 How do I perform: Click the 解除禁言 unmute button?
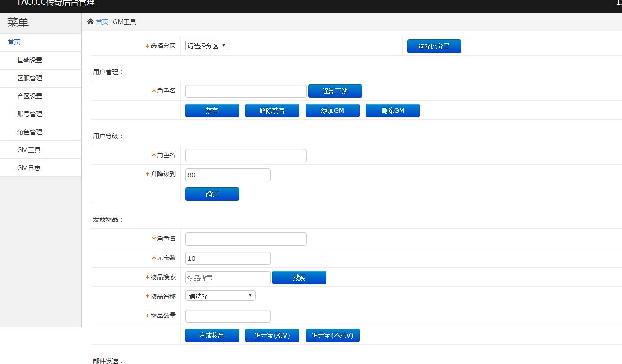point(272,110)
